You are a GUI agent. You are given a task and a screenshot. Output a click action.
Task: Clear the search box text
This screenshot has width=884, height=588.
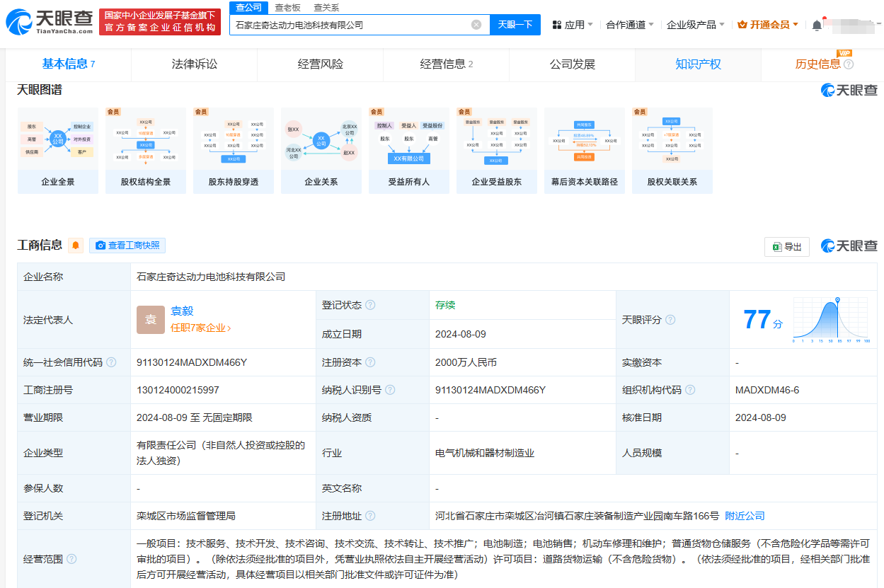pyautogui.click(x=476, y=25)
